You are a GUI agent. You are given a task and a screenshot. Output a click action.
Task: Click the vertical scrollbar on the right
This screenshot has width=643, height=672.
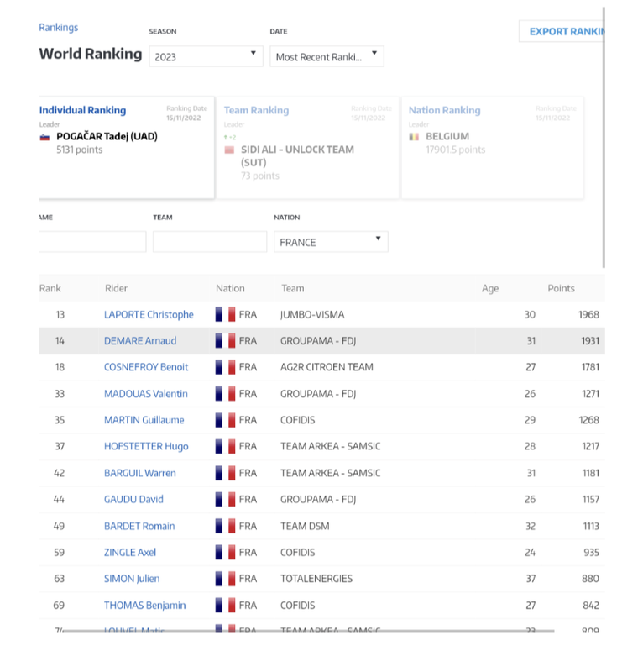point(604,137)
